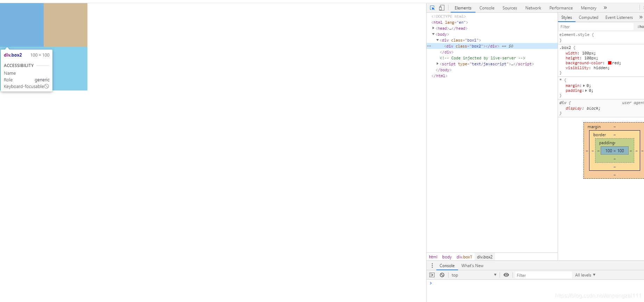Show the console sidebar icon
This screenshot has width=644, height=302.
pos(432,275)
